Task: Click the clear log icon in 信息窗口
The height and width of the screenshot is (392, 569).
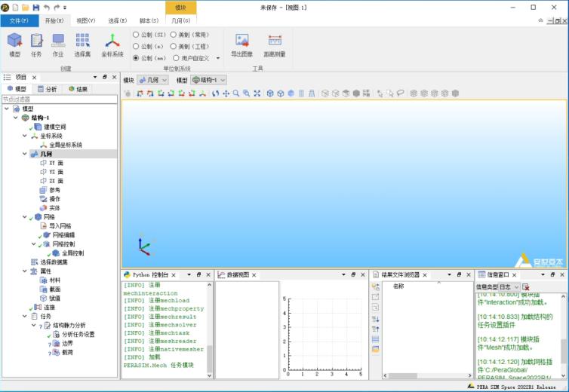Action: tap(525, 286)
